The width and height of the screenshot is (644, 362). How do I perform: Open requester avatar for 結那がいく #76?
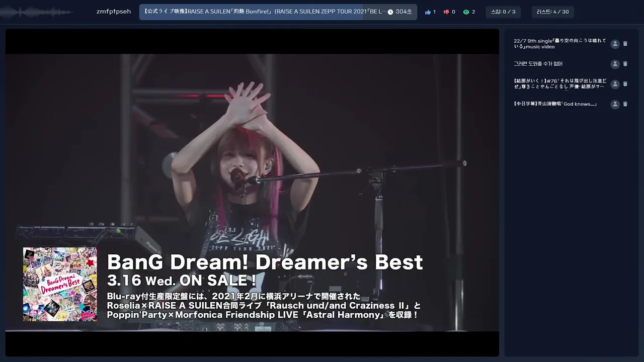[x=615, y=84]
